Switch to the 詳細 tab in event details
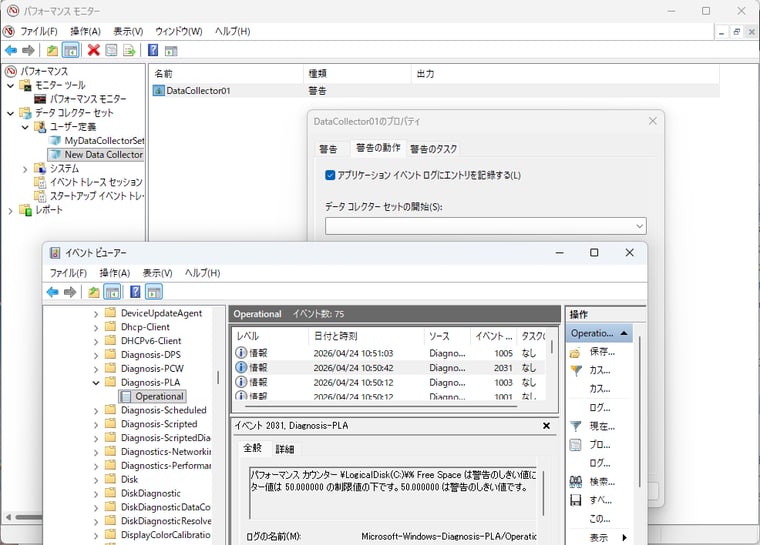Viewport: 760px width, 545px height. coord(285,449)
